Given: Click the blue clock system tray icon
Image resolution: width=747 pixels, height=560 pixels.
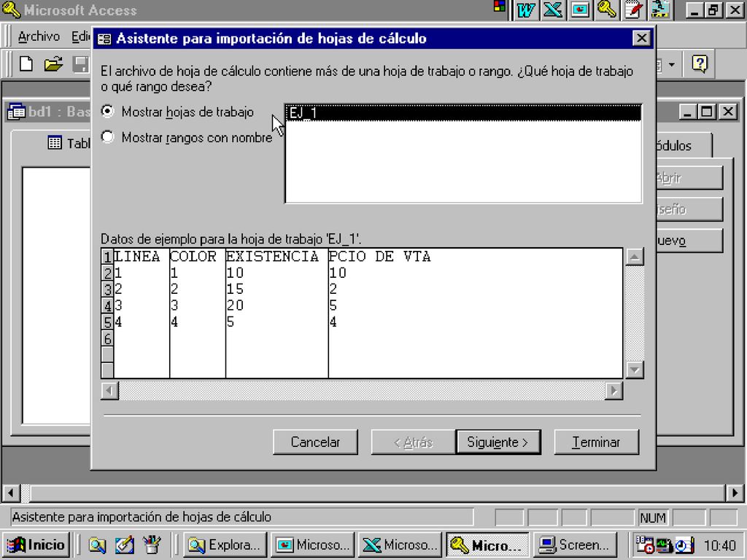Looking at the screenshot, I should pos(684,545).
